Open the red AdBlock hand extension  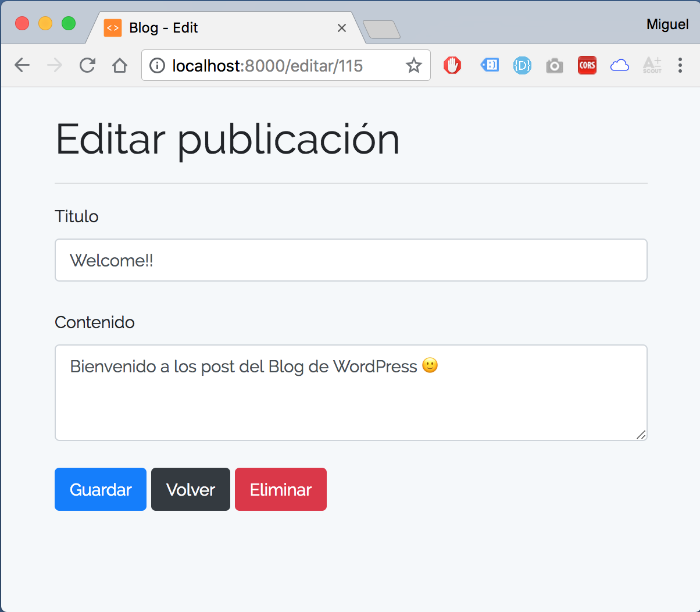point(452,65)
